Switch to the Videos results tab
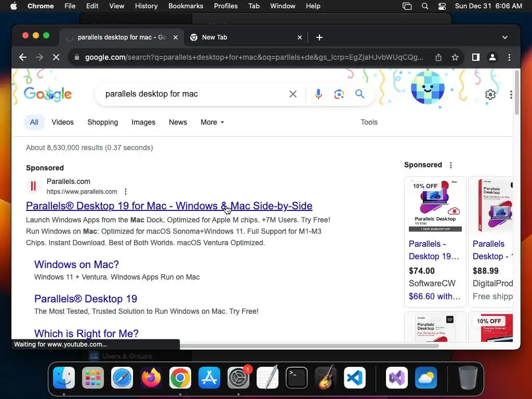The height and width of the screenshot is (399, 532). [62, 122]
